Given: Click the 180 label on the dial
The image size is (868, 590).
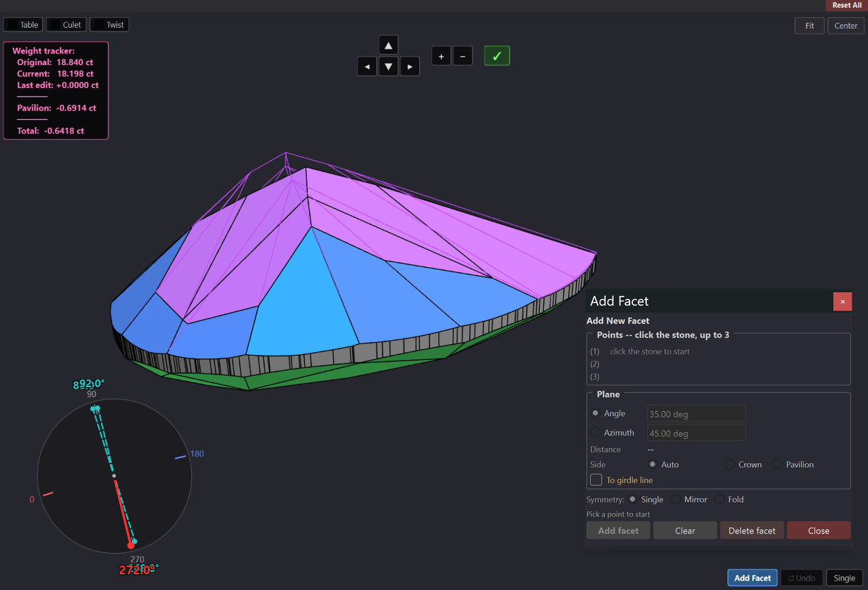Looking at the screenshot, I should [x=197, y=454].
